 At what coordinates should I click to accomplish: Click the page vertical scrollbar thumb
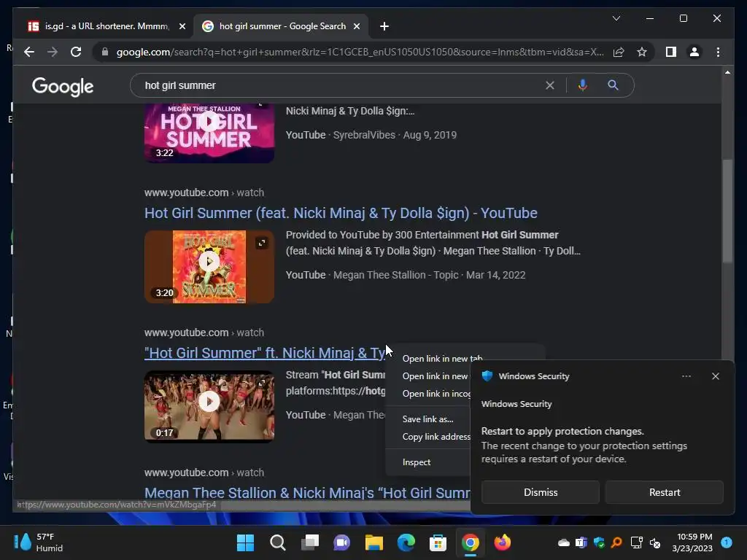[x=727, y=211]
